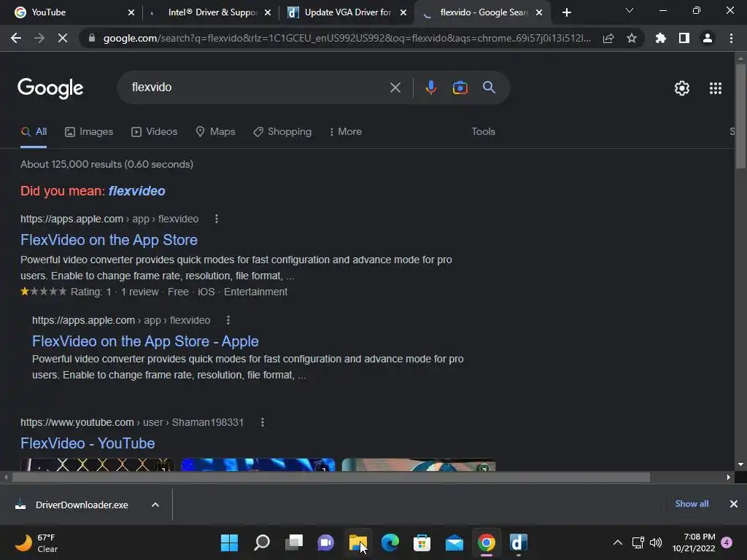
Task: Select the All results tab
Action: [34, 131]
